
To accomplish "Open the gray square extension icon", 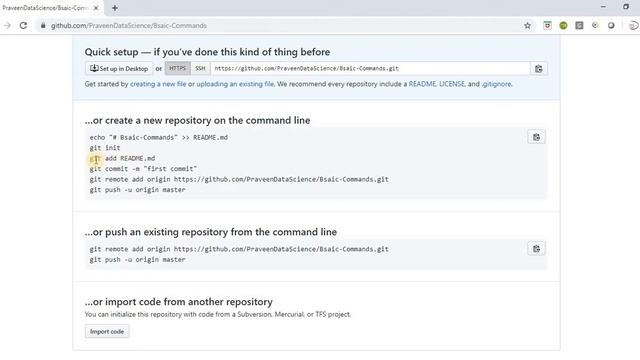I will [x=579, y=25].
